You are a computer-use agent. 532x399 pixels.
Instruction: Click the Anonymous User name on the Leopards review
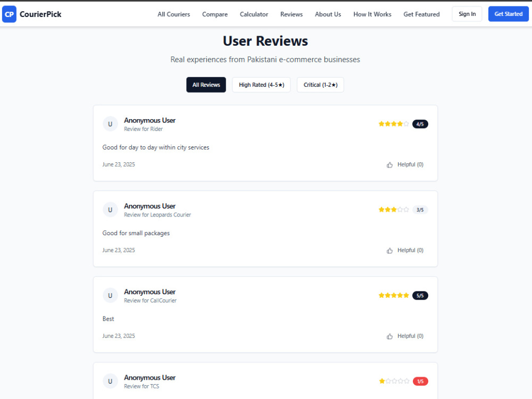pos(149,206)
